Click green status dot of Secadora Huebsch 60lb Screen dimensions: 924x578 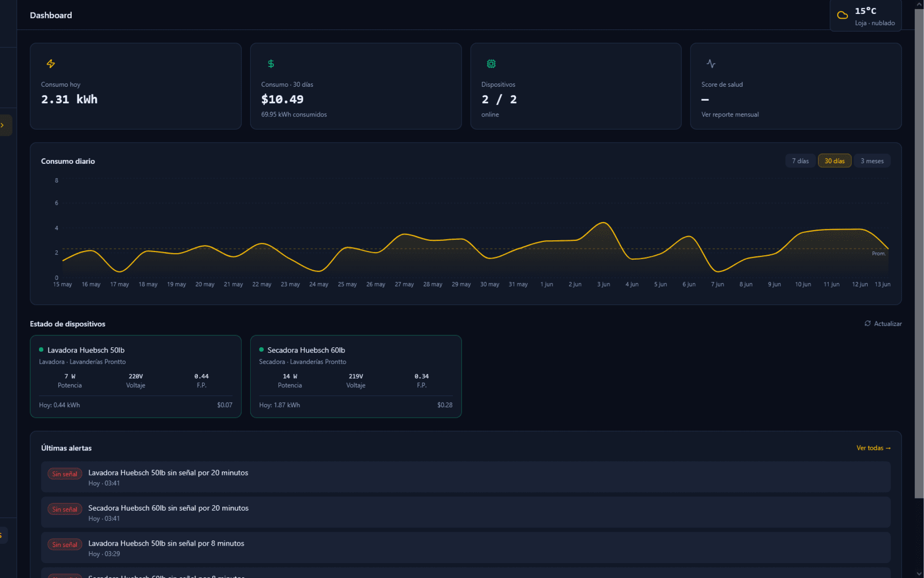coord(261,350)
